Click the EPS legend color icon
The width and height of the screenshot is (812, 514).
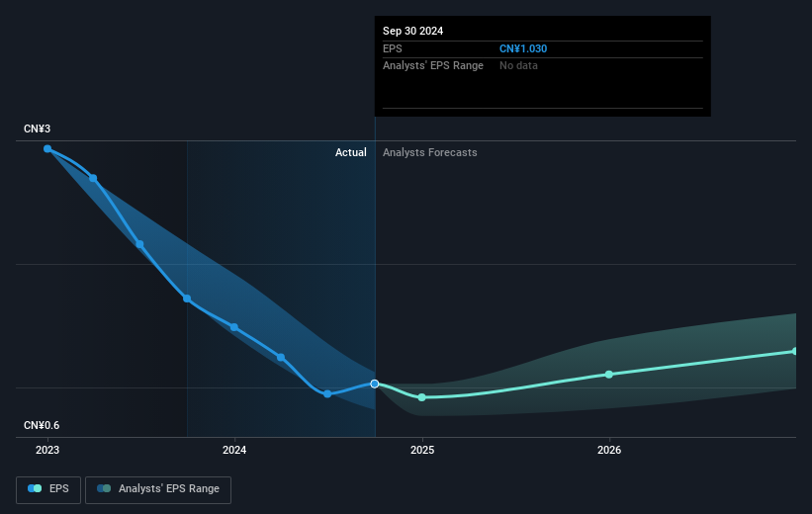point(35,488)
